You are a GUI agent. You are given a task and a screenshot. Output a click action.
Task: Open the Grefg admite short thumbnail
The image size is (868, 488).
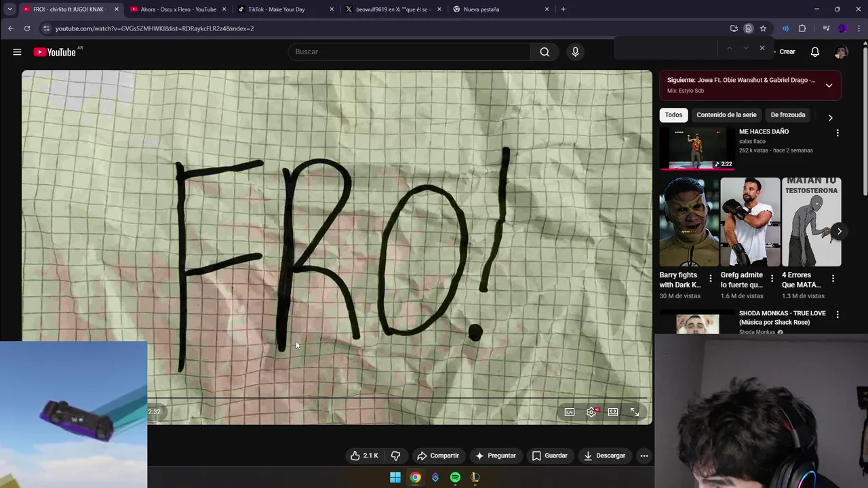click(x=750, y=222)
